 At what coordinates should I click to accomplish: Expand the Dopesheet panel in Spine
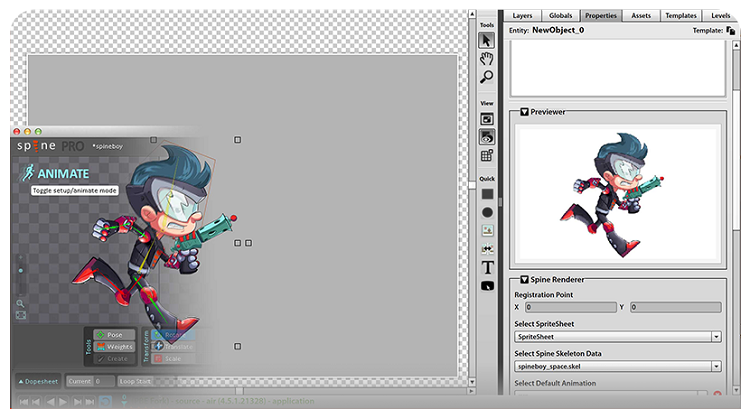[38, 381]
